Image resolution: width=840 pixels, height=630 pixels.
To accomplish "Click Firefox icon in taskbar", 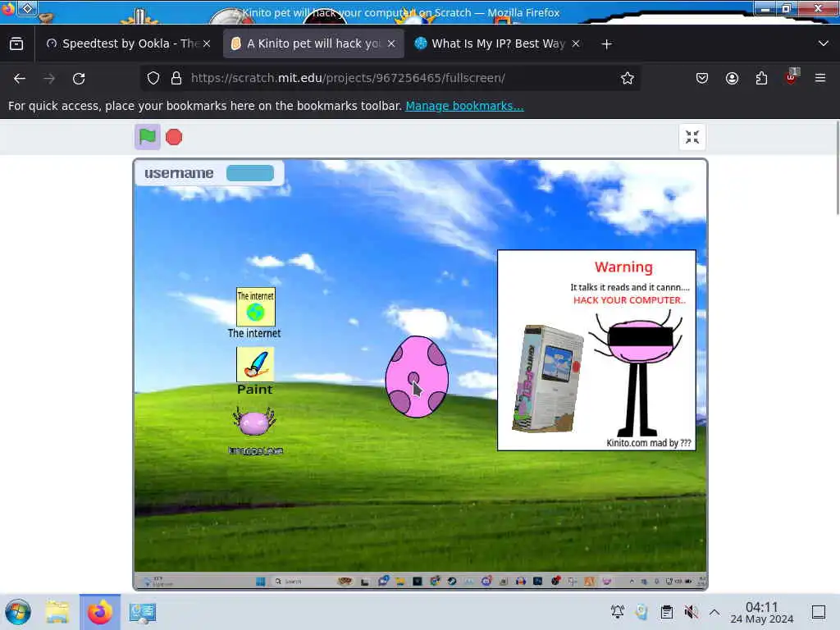I will (x=100, y=612).
